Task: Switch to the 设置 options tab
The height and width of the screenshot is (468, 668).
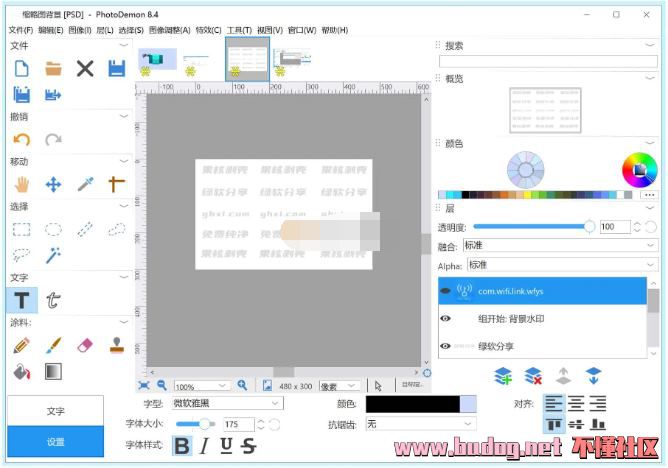Action: click(x=55, y=442)
